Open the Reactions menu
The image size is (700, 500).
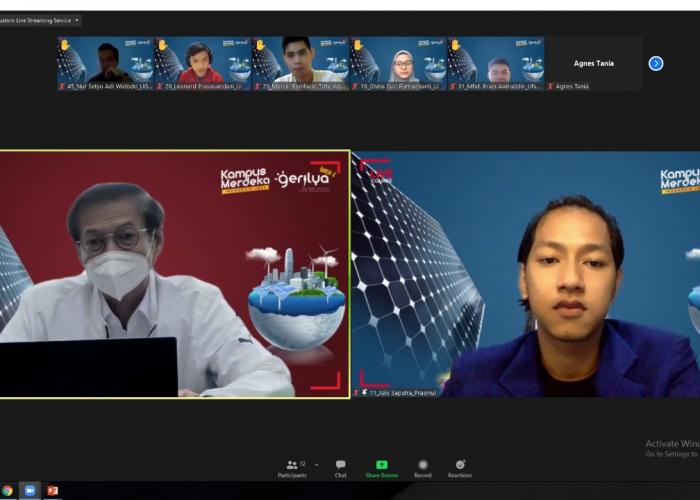[460, 467]
